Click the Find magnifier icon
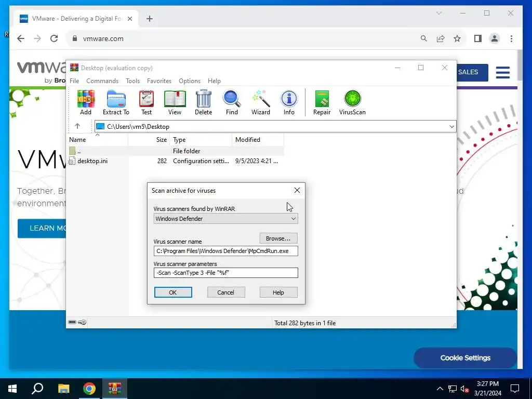The height and width of the screenshot is (399, 532). 232,102
